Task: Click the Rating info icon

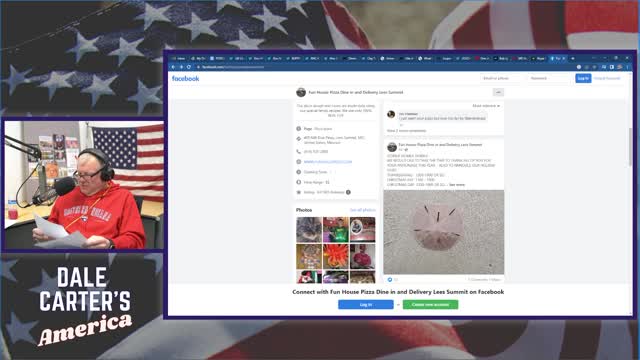Action: pyautogui.click(x=348, y=192)
